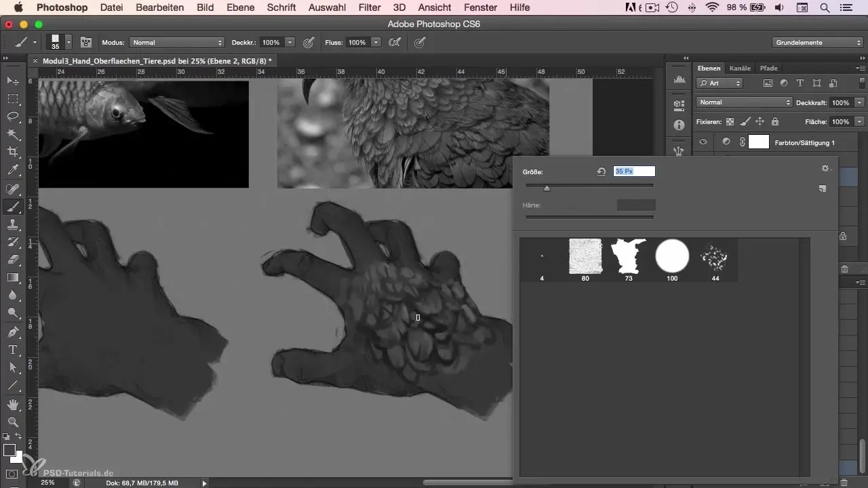The height and width of the screenshot is (488, 868).
Task: Select the Rectangular Marquee tool
Action: point(12,99)
